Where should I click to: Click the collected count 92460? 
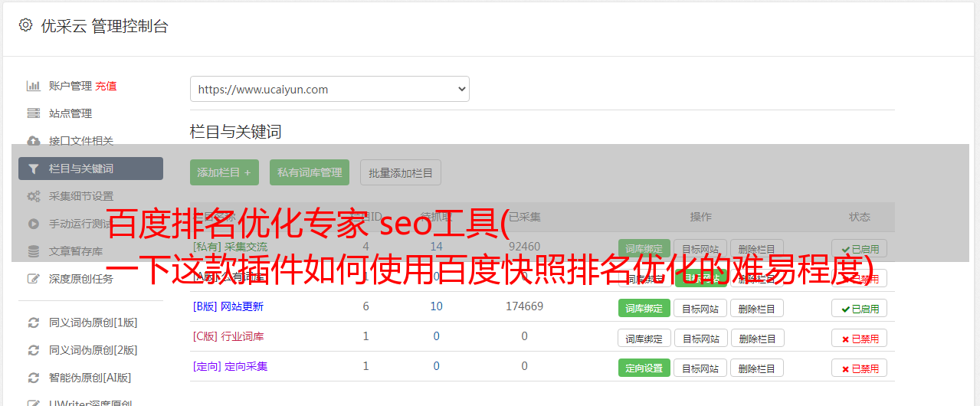tap(524, 247)
